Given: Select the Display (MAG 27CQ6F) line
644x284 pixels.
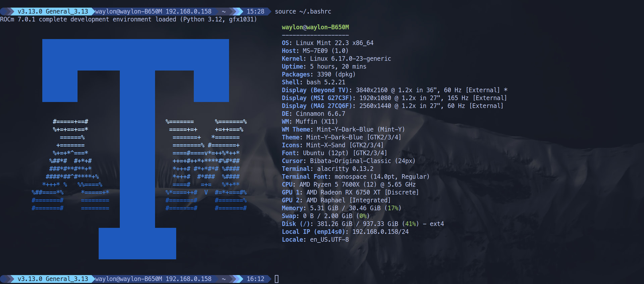Looking at the screenshot, I should [x=392, y=106].
